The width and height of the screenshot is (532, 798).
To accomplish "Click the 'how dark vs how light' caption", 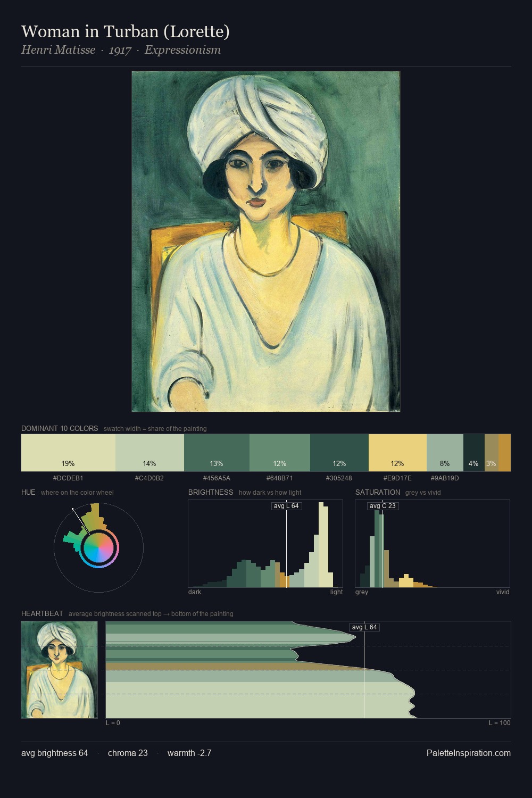I will 270,492.
